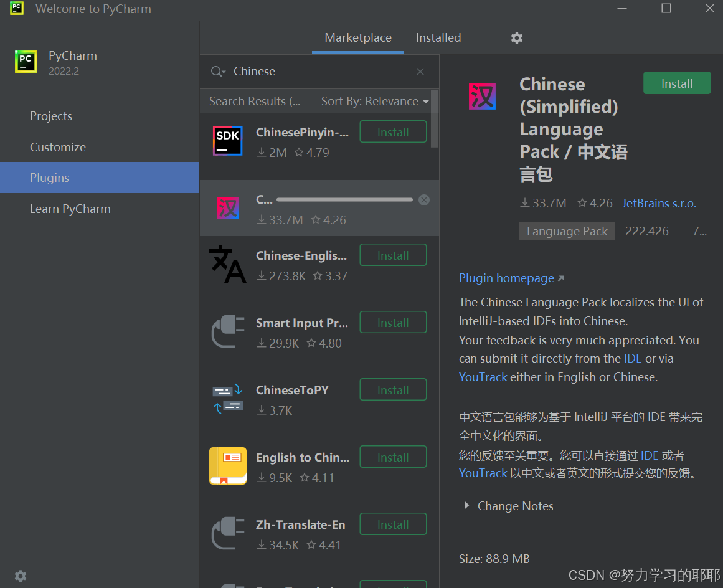Image resolution: width=723 pixels, height=588 pixels.
Task: Open JetBrains s.r.o. vendor link
Action: point(659,204)
